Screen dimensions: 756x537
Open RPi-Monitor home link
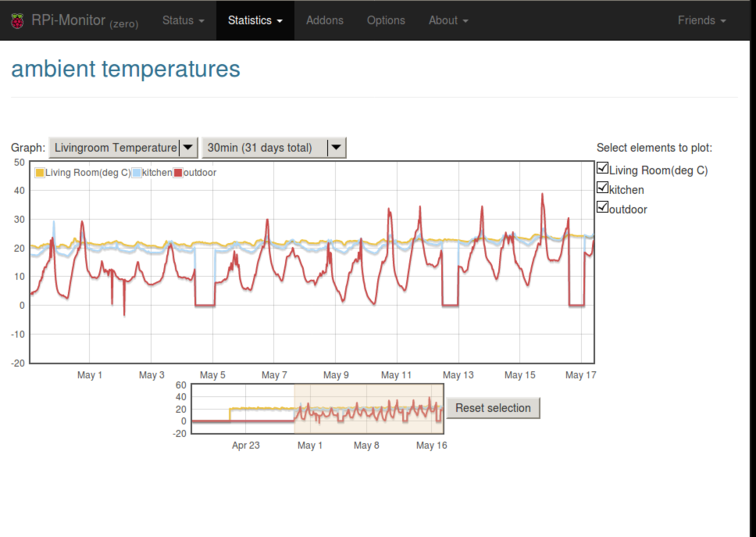click(85, 21)
